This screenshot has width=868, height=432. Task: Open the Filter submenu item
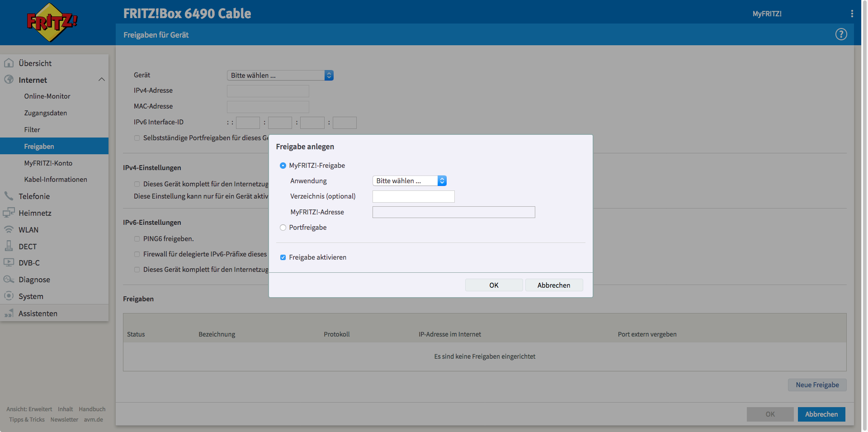tap(32, 130)
